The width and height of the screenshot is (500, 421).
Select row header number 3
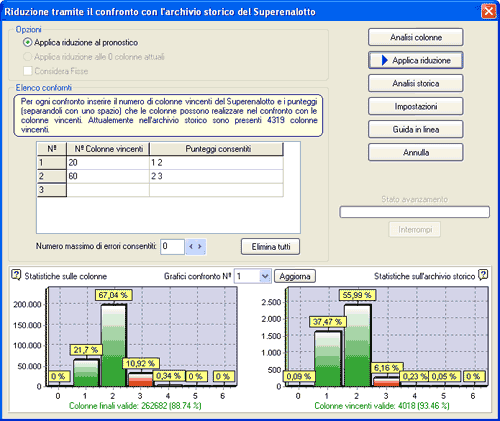click(52, 190)
